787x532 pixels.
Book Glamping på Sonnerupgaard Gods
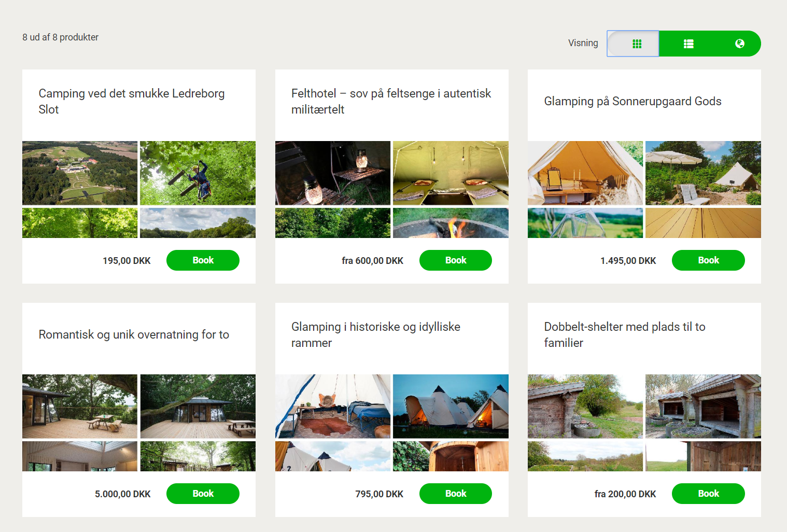708,260
